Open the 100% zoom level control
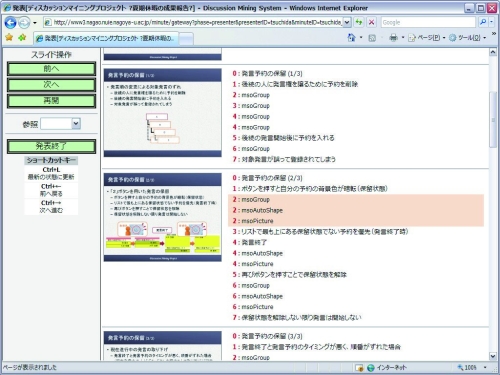Image resolution: width=500 pixels, height=375 pixels. click(x=467, y=368)
